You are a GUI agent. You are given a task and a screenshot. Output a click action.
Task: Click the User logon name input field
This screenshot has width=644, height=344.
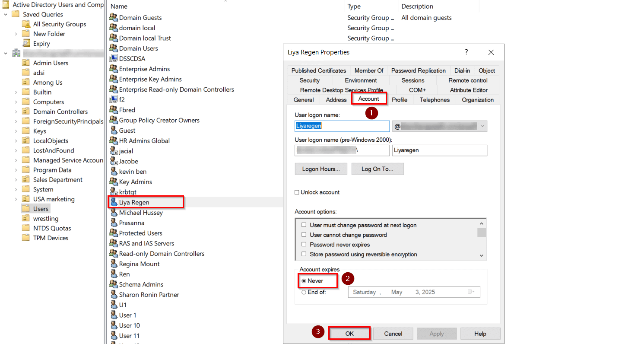click(341, 126)
